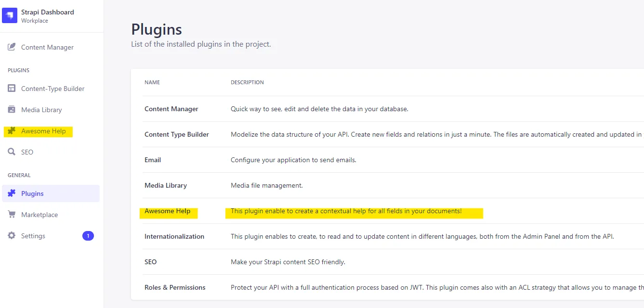
Task: Click the Awesome Help contextual help description
Action: tap(346, 211)
